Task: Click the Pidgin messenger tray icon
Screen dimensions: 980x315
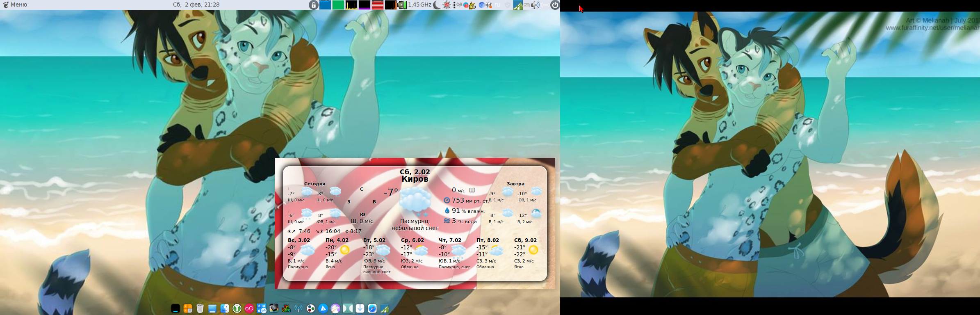Action: pyautogui.click(x=472, y=5)
